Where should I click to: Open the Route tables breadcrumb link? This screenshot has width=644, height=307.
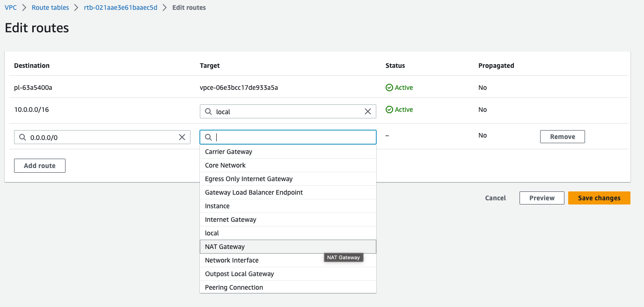(50, 7)
